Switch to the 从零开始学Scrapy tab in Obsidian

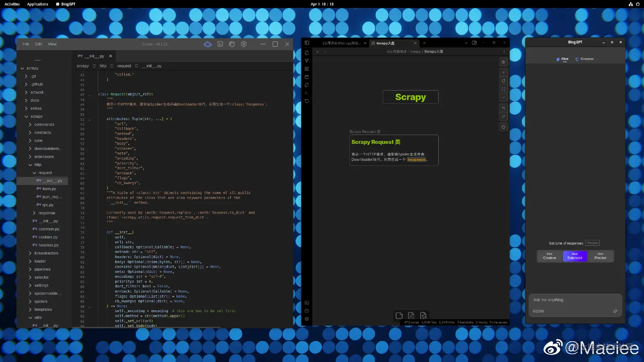pos(341,43)
